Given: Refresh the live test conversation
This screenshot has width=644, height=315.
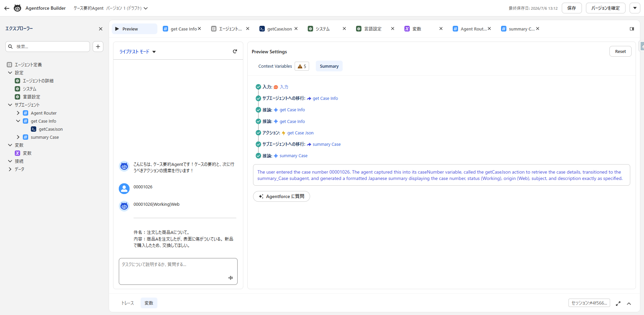Looking at the screenshot, I should 235,51.
